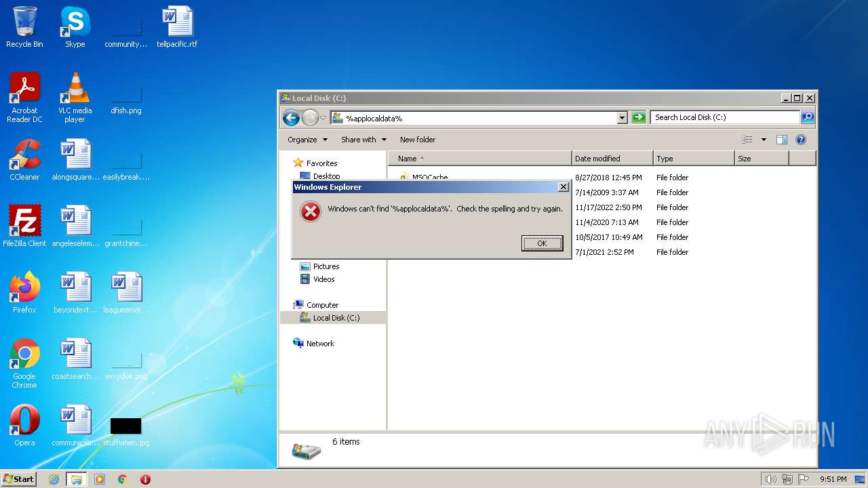
Task: Open Opera from taskbar
Action: tap(145, 479)
